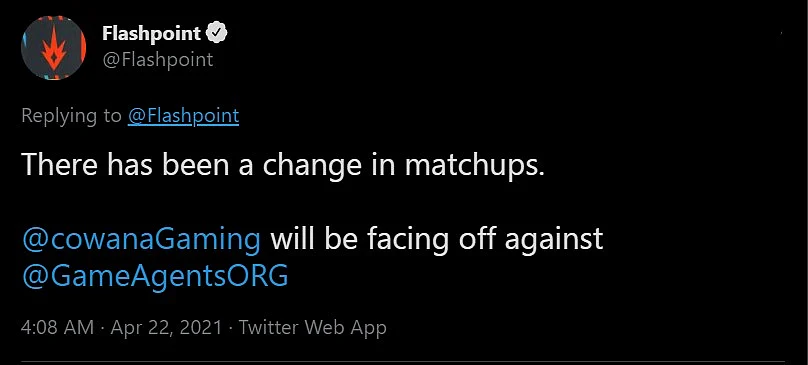Open the @cowanaGaming mention

coord(141,239)
